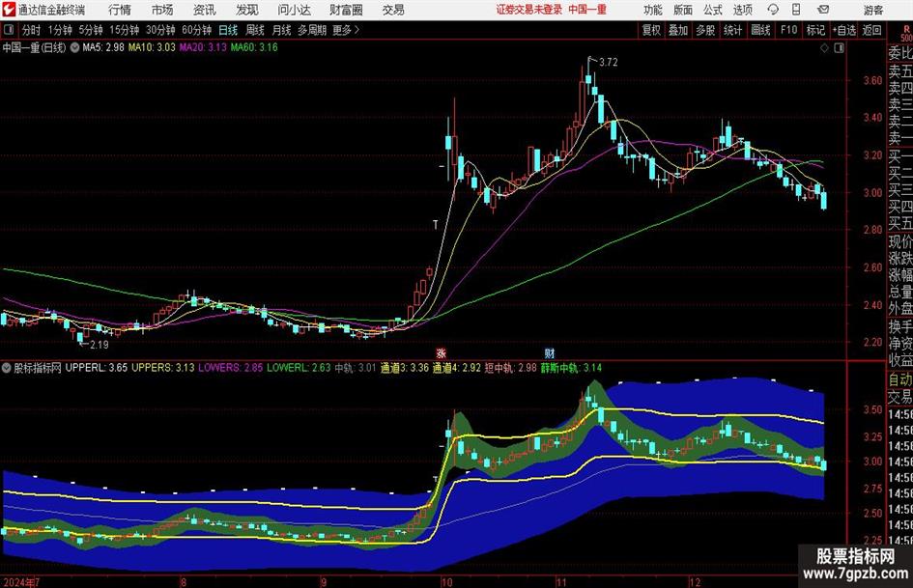The height and width of the screenshot is (588, 913).
Task: Toggle the left side panel icon
Action: pos(9,30)
